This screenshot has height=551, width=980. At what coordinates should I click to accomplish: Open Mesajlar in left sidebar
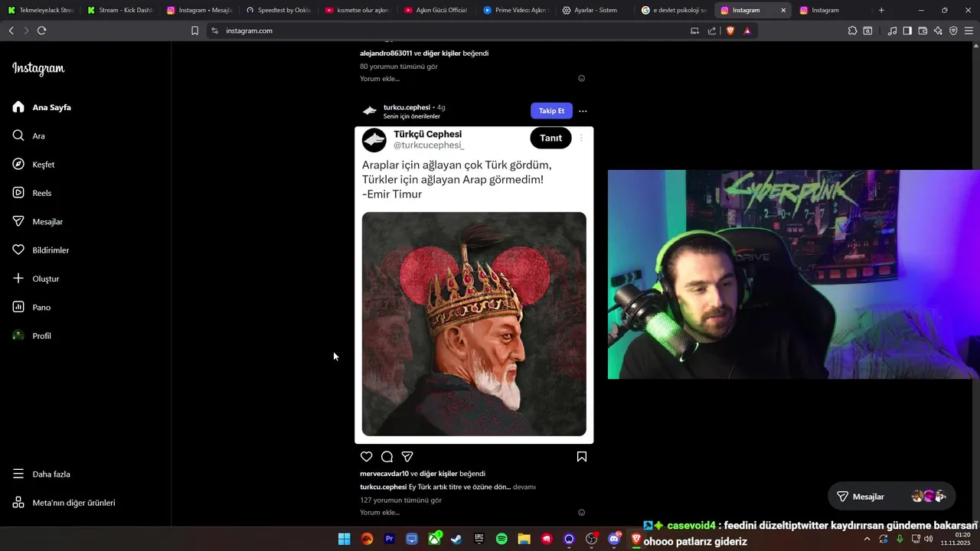pos(38,221)
